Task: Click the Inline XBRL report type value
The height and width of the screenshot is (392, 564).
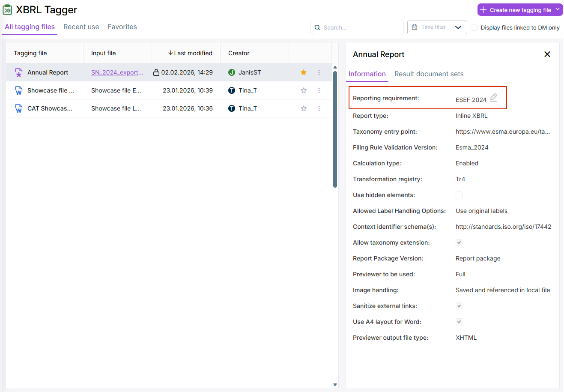Action: pyautogui.click(x=471, y=116)
